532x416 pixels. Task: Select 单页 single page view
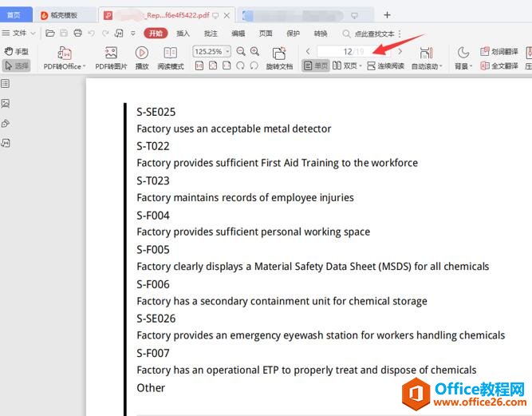(x=315, y=65)
